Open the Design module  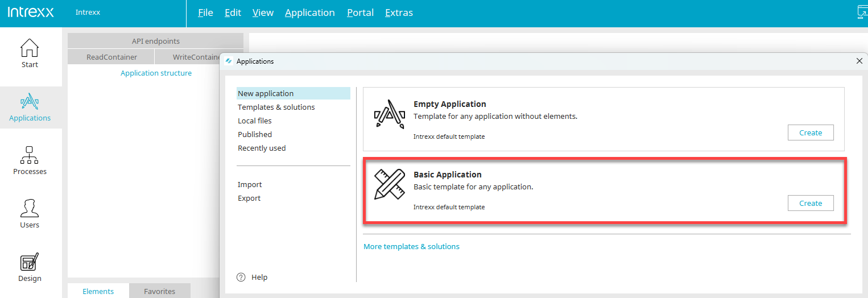30,267
